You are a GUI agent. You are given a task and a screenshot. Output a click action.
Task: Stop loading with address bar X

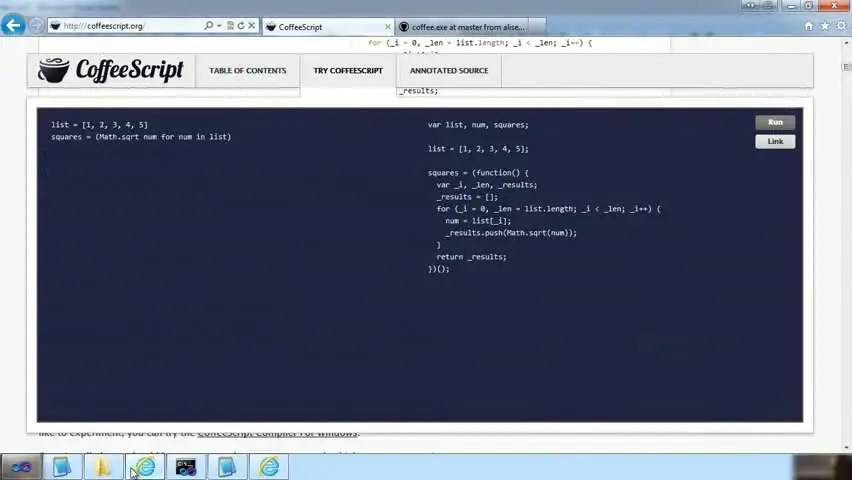click(x=252, y=26)
